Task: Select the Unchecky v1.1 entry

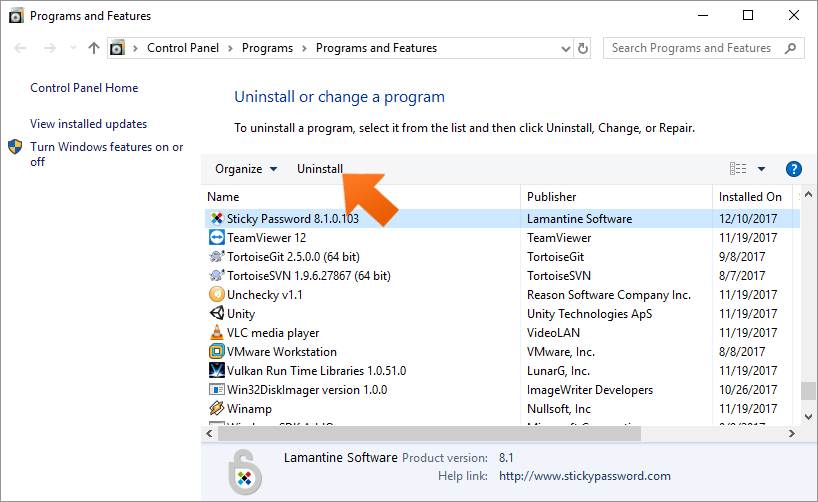Action: click(264, 295)
